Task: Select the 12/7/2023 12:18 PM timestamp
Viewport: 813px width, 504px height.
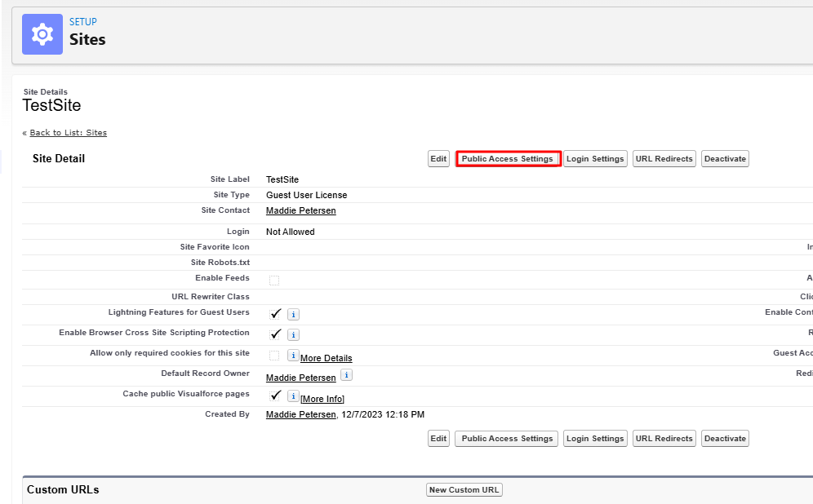Action: click(x=383, y=414)
